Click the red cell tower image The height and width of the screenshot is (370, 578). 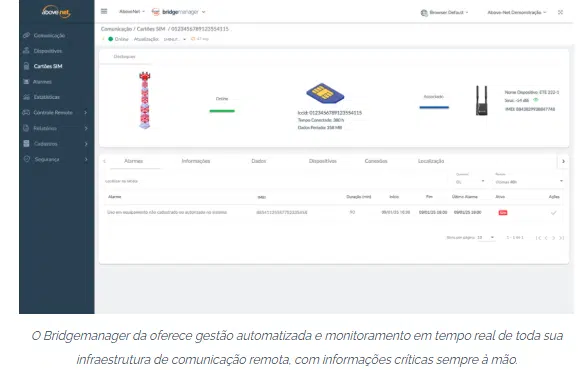click(144, 100)
